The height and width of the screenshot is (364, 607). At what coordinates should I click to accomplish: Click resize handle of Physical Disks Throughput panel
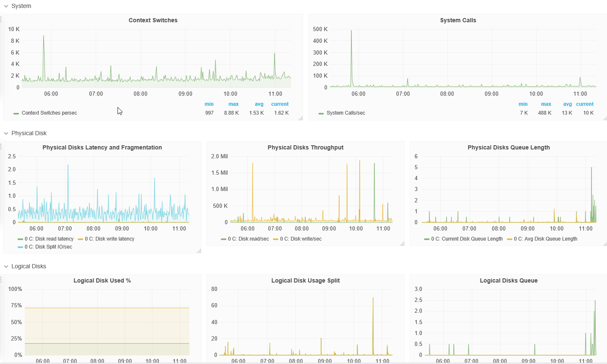point(402,244)
